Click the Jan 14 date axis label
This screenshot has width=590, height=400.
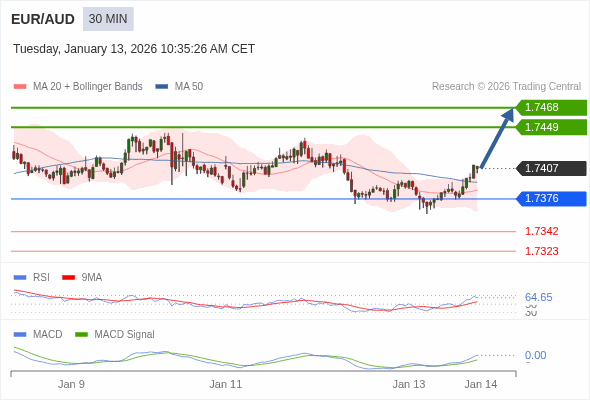click(x=481, y=385)
